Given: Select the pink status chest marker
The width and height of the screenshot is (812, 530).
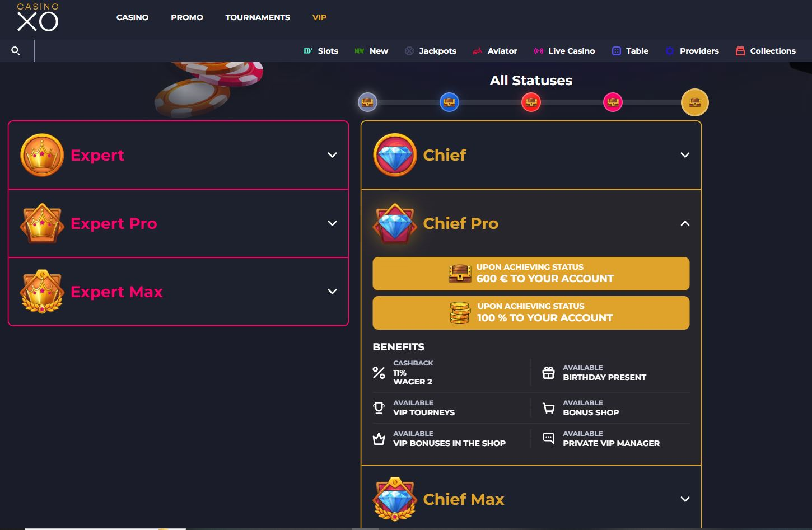Looking at the screenshot, I should pos(613,102).
